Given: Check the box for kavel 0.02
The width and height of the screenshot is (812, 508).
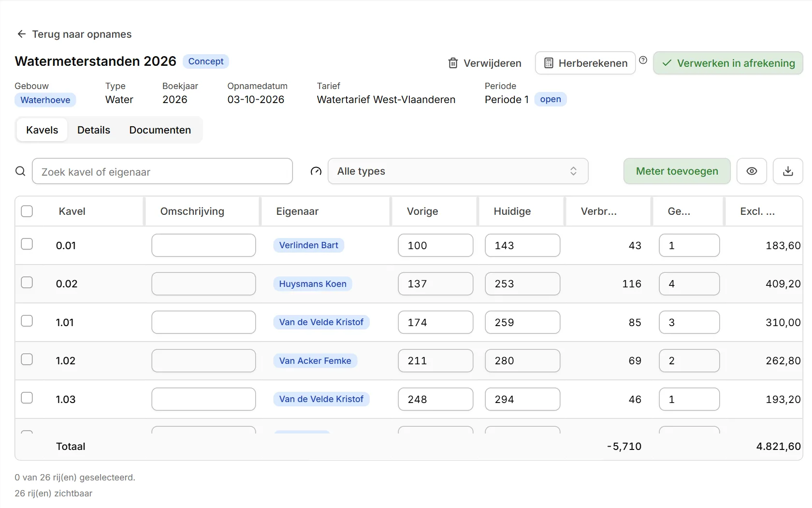Looking at the screenshot, I should (x=27, y=282).
